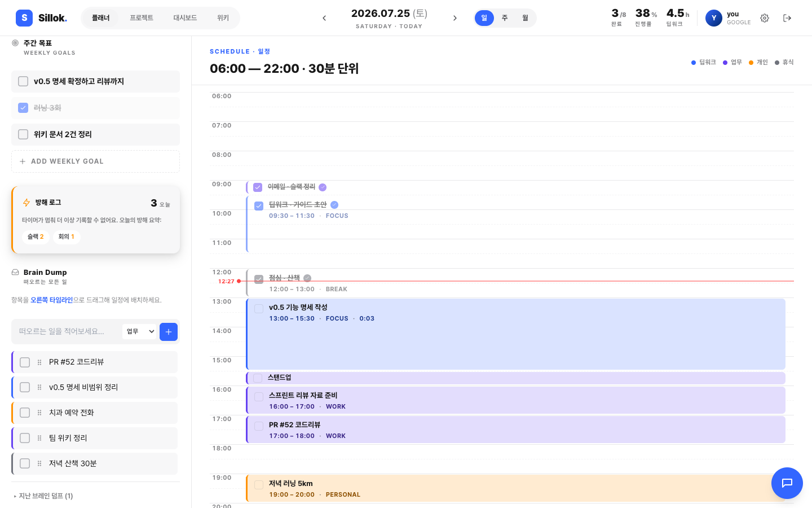Image resolution: width=812 pixels, height=508 pixels.
Task: Click the Sillok logo icon
Action: 24,18
